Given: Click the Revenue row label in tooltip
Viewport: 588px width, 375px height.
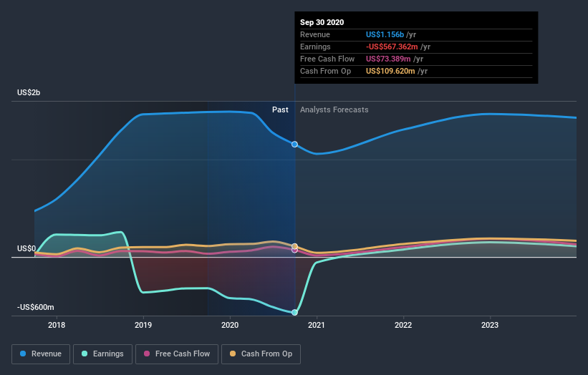Looking at the screenshot, I should point(315,34).
